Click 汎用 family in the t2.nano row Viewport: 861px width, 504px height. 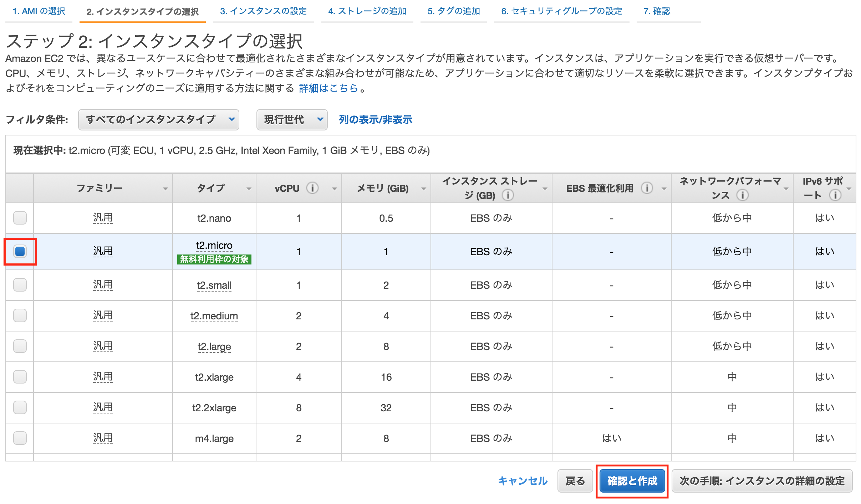103,218
